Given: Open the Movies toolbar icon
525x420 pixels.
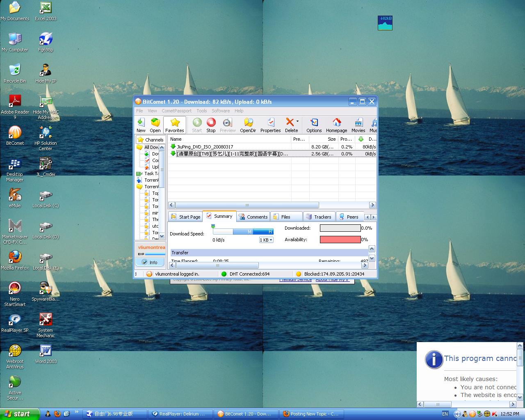Looking at the screenshot, I should pos(358,125).
